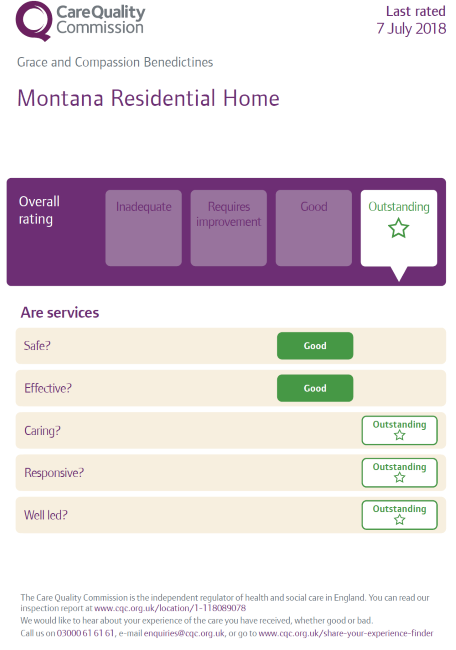Open the share-your-experience-finder link
This screenshot has height=650, width=456.
346,633
